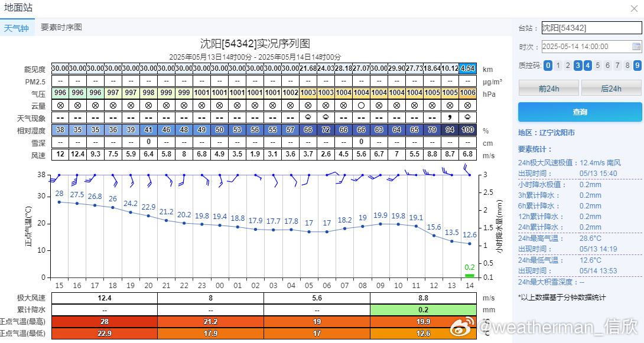Click the snow depth cell 0 at hour 20
644x343 pixels.
pyautogui.click(x=148, y=142)
